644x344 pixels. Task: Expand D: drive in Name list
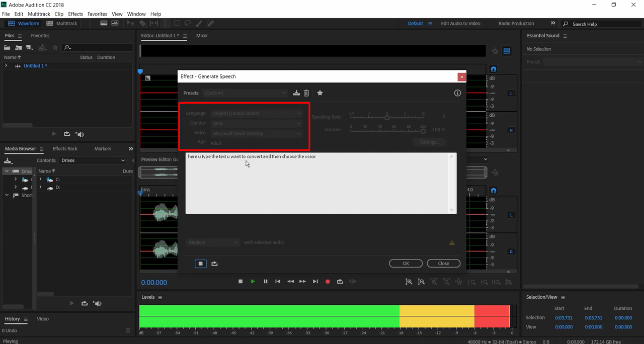pyautogui.click(x=40, y=188)
